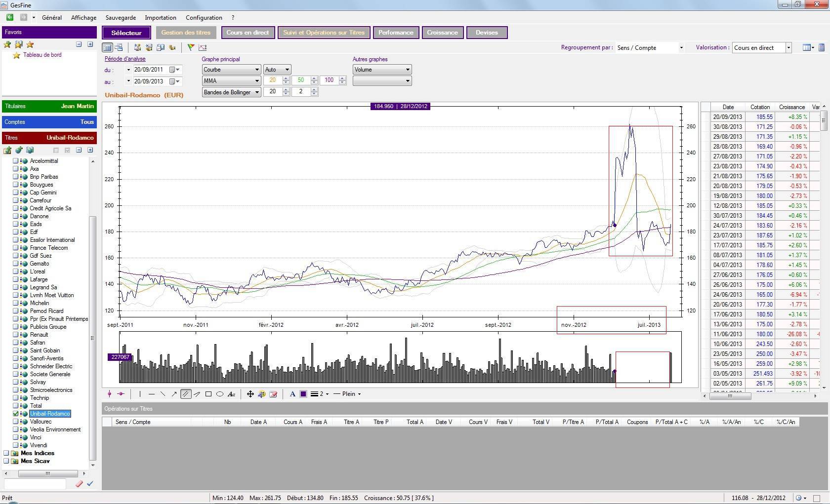Image resolution: width=830 pixels, height=504 pixels.
Task: Pick the arrow line drawing tool
Action: pos(174,394)
